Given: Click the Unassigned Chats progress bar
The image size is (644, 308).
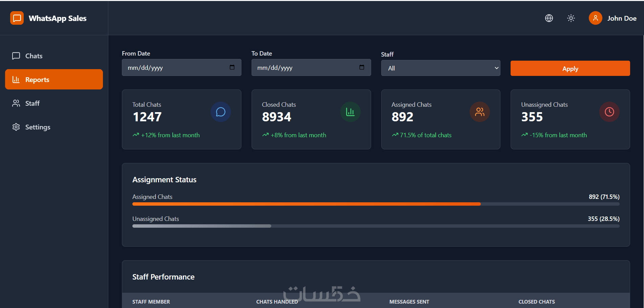Looking at the screenshot, I should (x=376, y=226).
